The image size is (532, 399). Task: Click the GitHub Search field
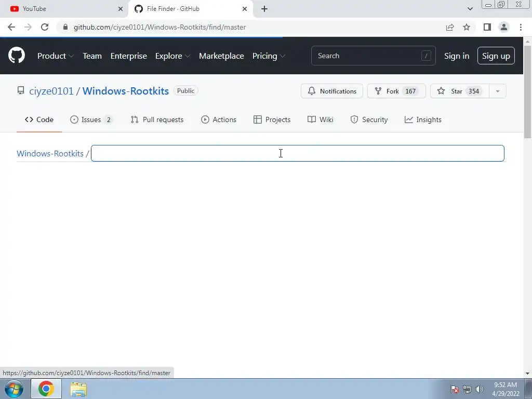(x=373, y=56)
